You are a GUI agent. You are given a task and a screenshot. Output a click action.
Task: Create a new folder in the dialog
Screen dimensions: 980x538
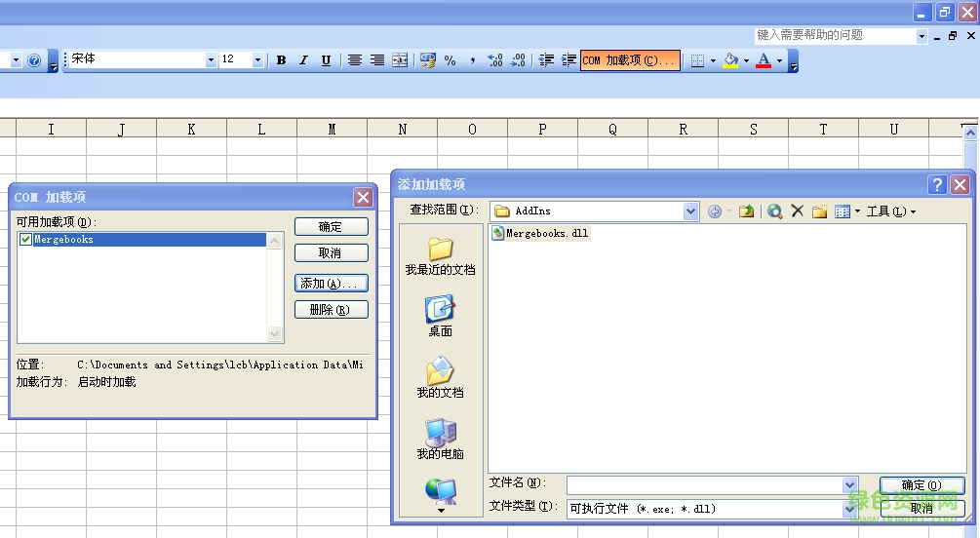tap(819, 211)
